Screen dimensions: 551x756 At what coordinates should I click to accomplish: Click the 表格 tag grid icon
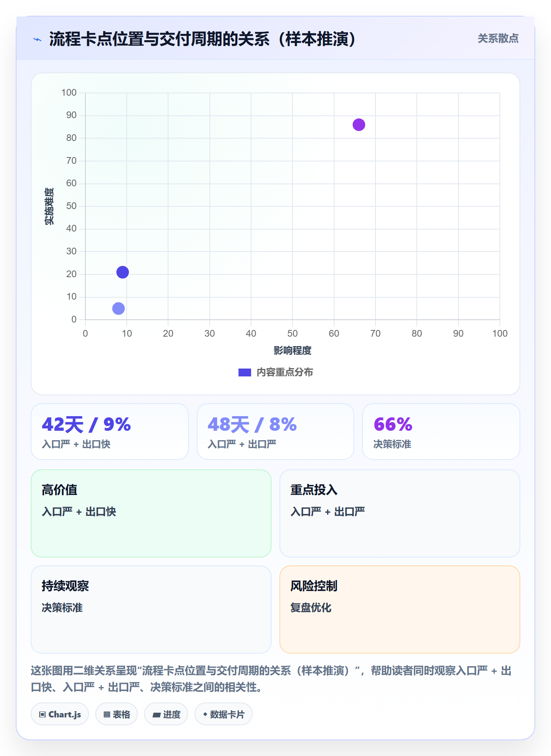pyautogui.click(x=107, y=714)
